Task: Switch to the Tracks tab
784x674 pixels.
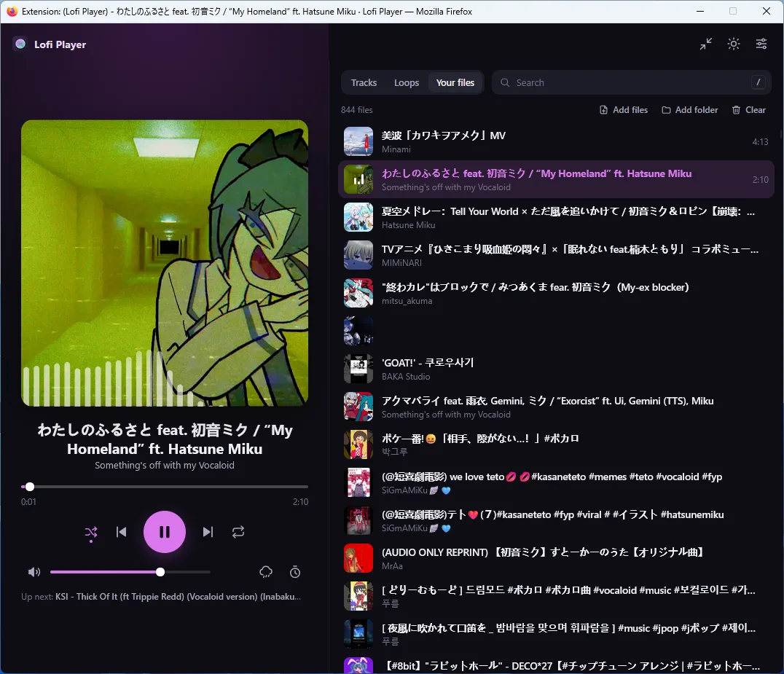Action: (x=364, y=82)
